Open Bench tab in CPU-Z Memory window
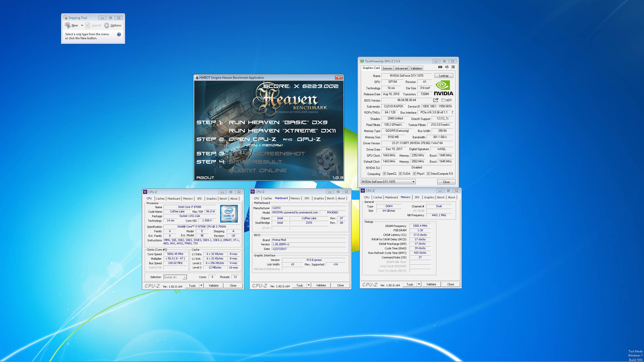Image resolution: width=644 pixels, height=362 pixels. pos(441,197)
